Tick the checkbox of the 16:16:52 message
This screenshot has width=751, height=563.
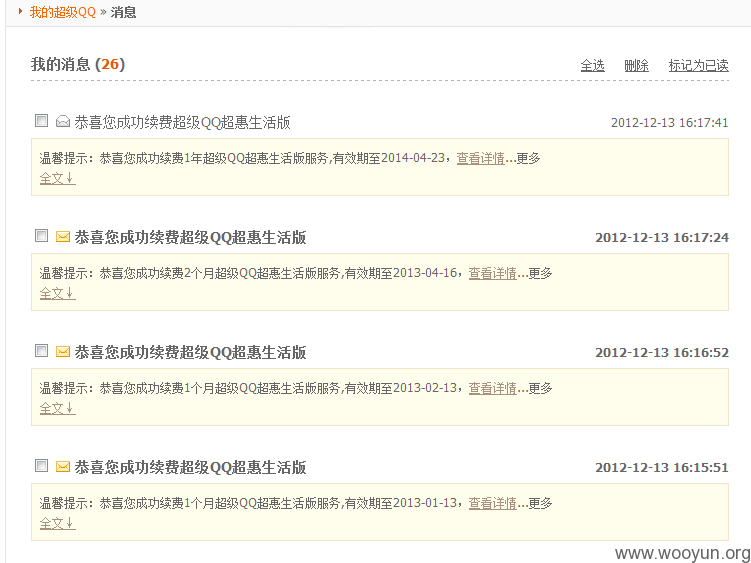coord(42,351)
